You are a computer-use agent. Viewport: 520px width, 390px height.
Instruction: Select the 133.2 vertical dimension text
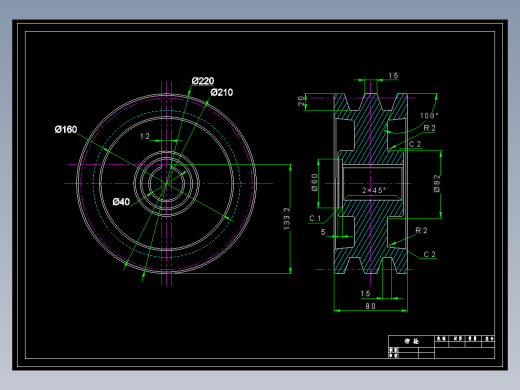click(x=287, y=219)
